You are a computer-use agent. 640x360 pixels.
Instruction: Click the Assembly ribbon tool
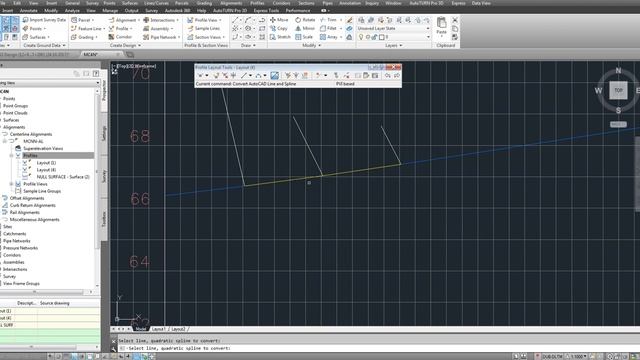coord(157,29)
